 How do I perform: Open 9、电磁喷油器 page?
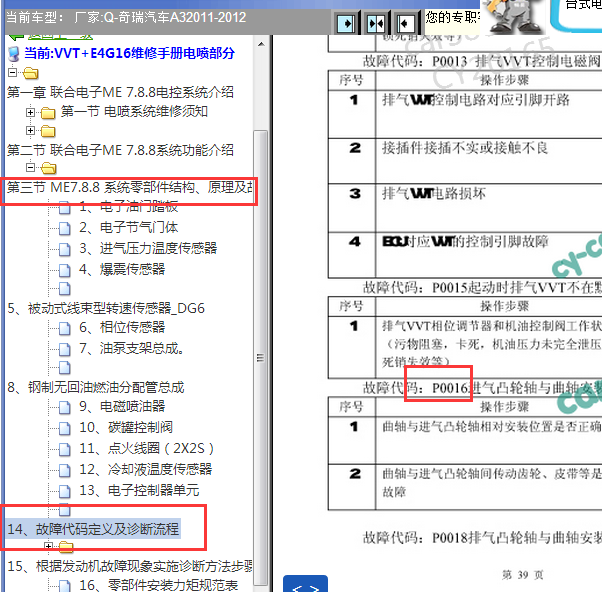pyautogui.click(x=122, y=406)
